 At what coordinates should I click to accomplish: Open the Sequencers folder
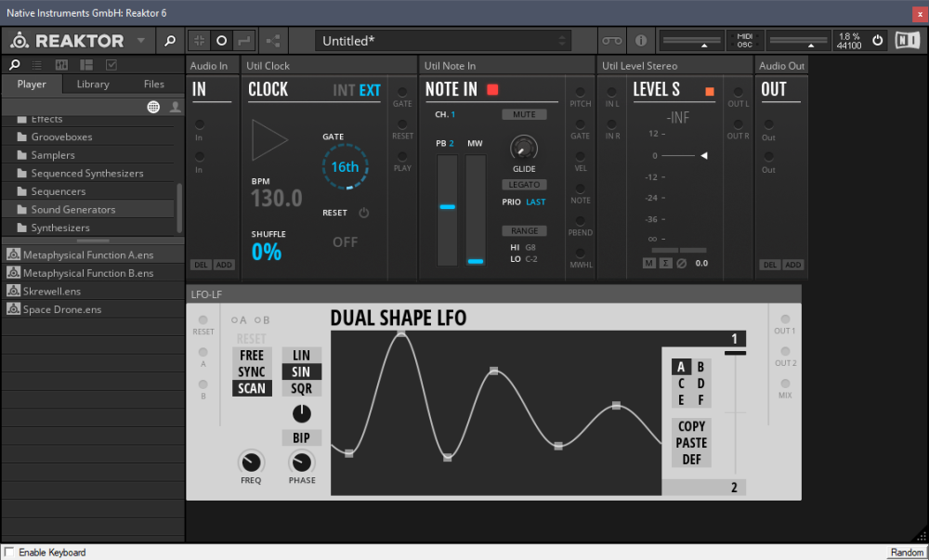[x=89, y=192]
